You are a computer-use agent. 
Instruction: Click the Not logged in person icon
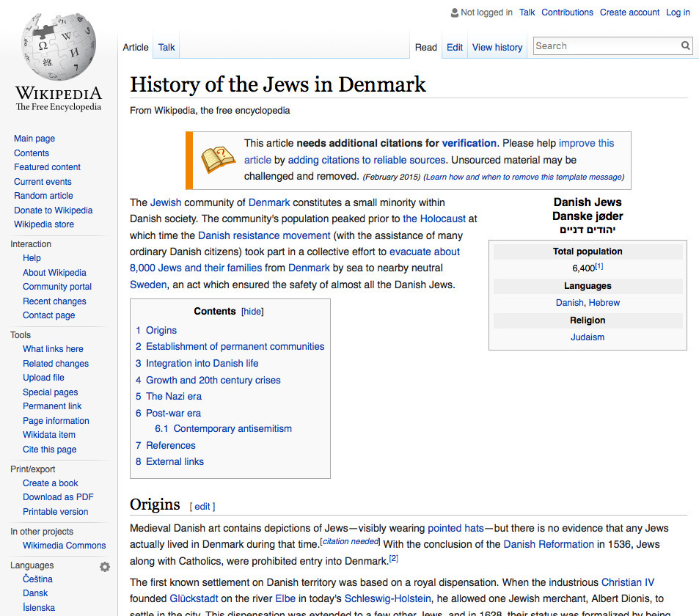pyautogui.click(x=455, y=12)
